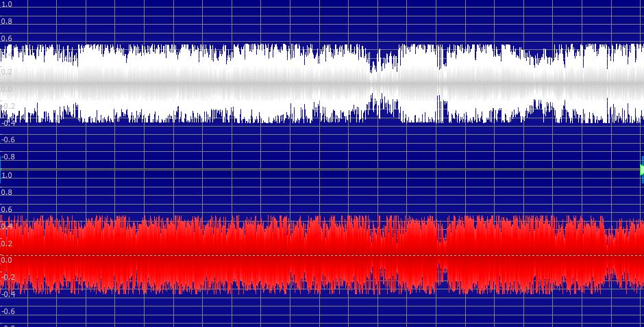The width and height of the screenshot is (644, 327).
Task: Click the -0.4 amplitude label in red channel
Action: (8, 294)
